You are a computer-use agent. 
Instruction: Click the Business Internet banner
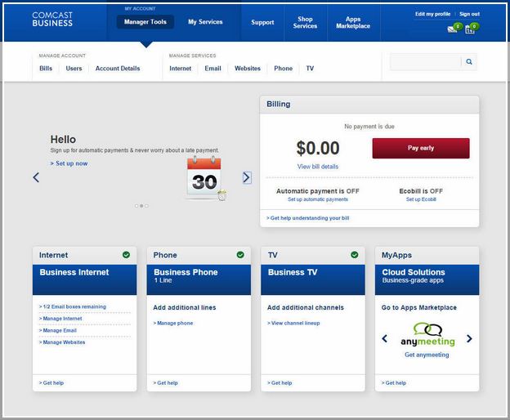84,279
